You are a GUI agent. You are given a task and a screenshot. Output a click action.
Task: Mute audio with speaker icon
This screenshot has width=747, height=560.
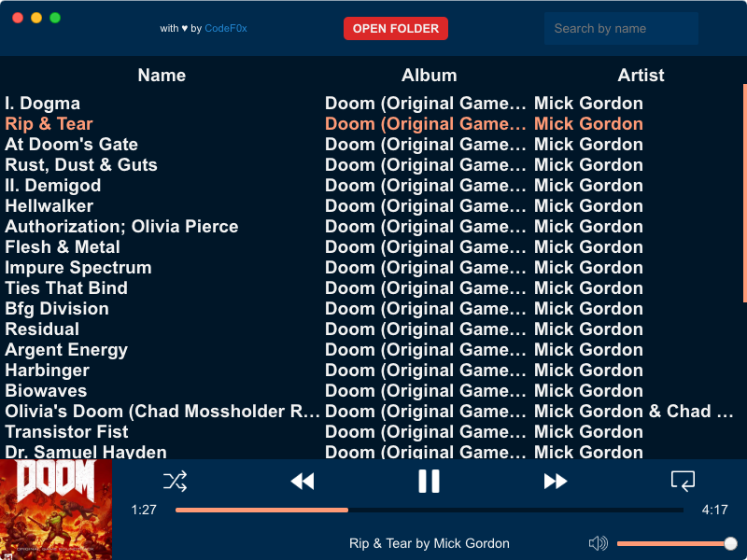599,543
